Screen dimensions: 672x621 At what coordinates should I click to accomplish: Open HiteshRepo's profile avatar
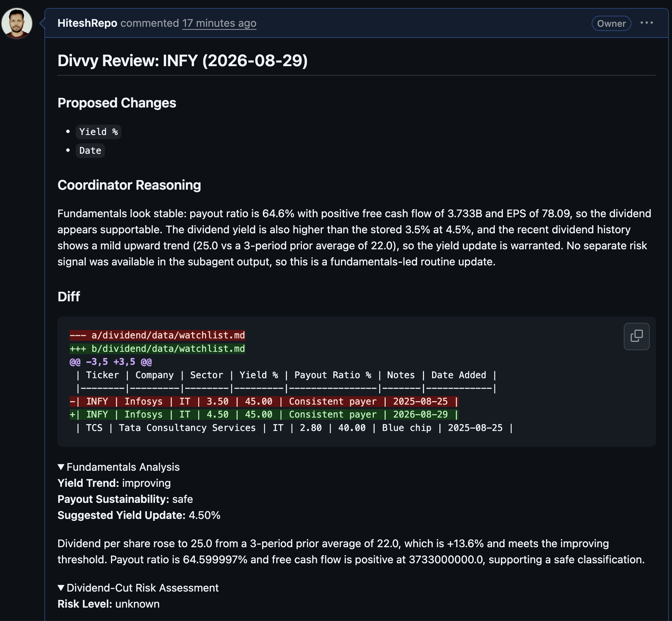click(x=17, y=23)
